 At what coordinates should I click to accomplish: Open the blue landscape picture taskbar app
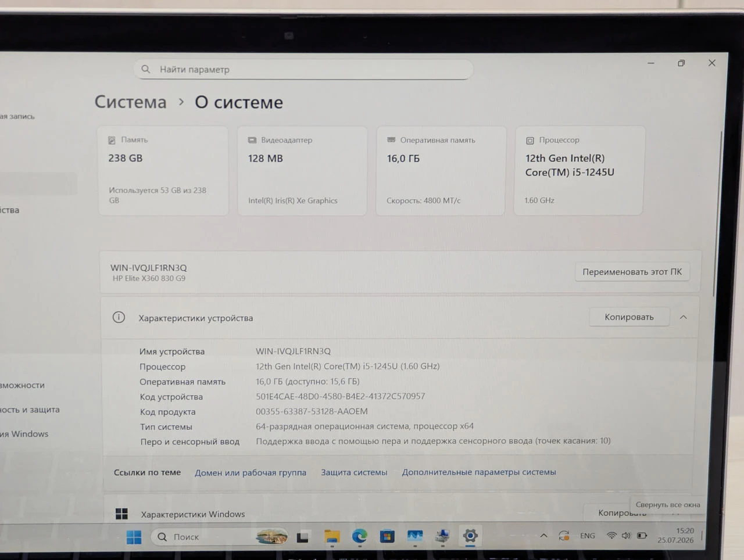click(x=415, y=536)
